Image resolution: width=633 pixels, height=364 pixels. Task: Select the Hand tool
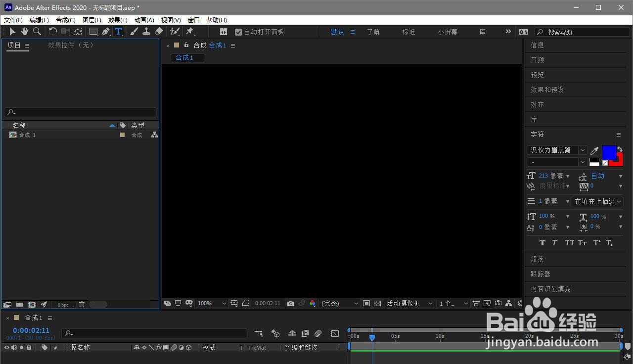pos(24,32)
